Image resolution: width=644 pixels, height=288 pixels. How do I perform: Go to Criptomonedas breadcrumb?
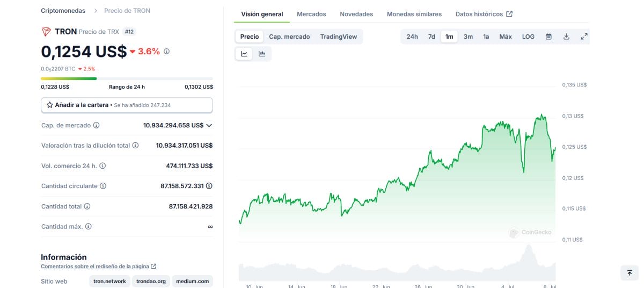(63, 11)
